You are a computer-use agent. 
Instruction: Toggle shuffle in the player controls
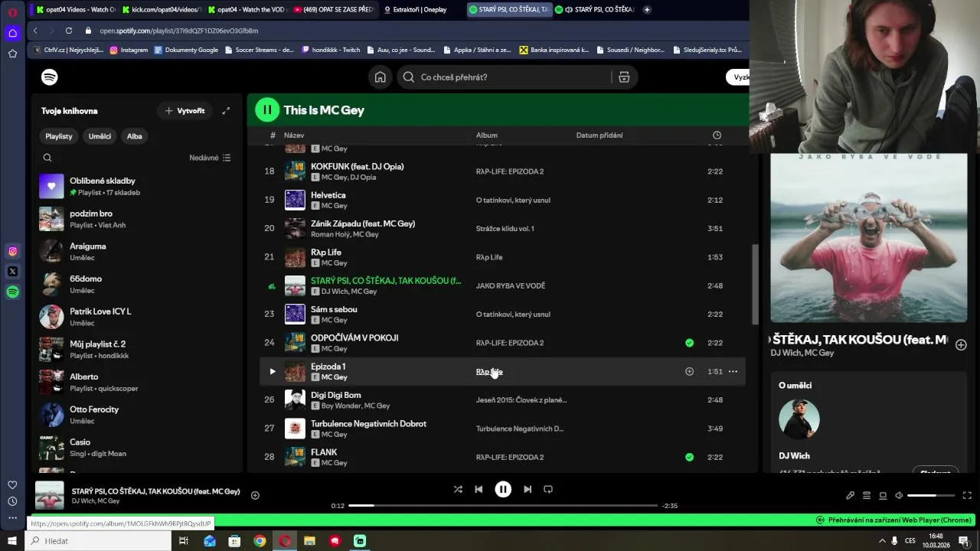pos(458,489)
